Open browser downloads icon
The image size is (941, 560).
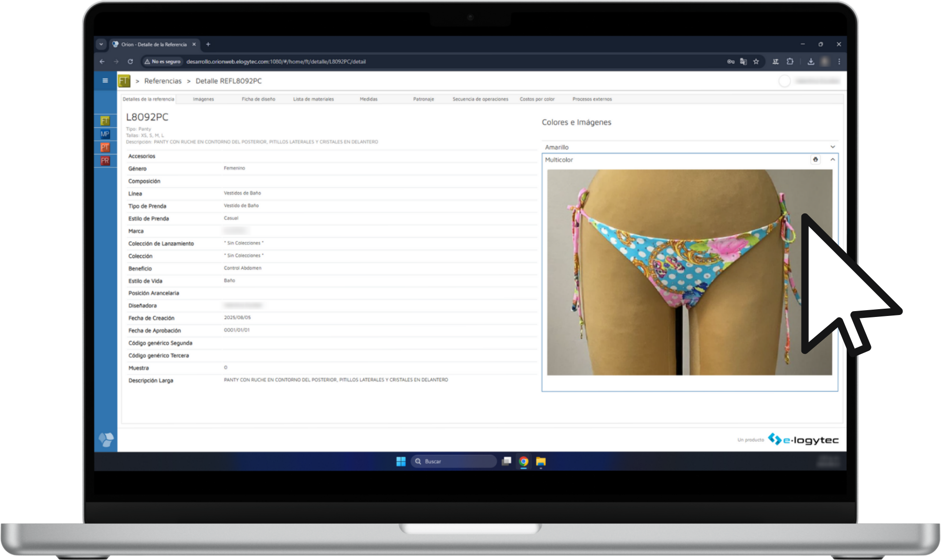click(x=811, y=62)
